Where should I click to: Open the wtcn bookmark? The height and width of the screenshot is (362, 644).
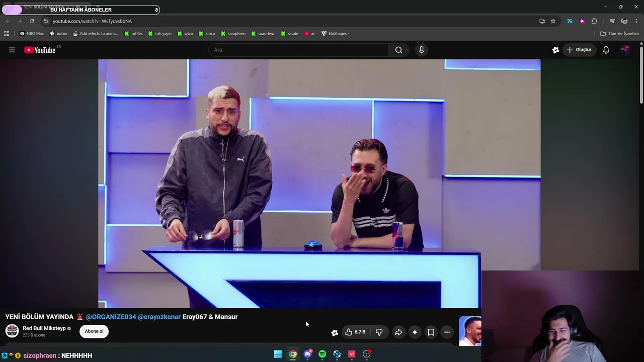(x=185, y=34)
